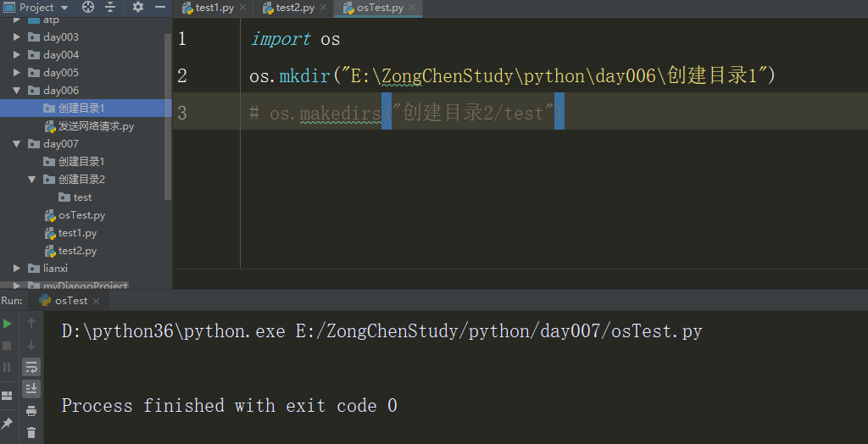Click the Stop process square icon
Screen dimensions: 868x444
(x=8, y=345)
